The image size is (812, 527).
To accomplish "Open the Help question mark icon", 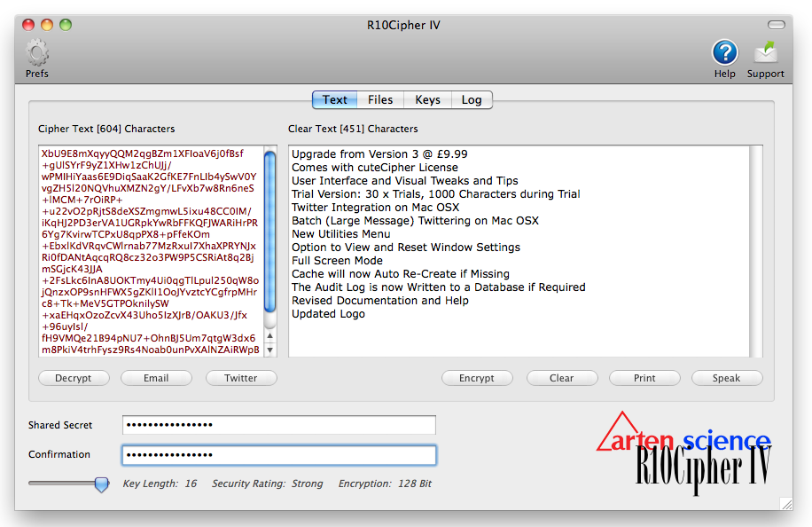I will coord(725,53).
